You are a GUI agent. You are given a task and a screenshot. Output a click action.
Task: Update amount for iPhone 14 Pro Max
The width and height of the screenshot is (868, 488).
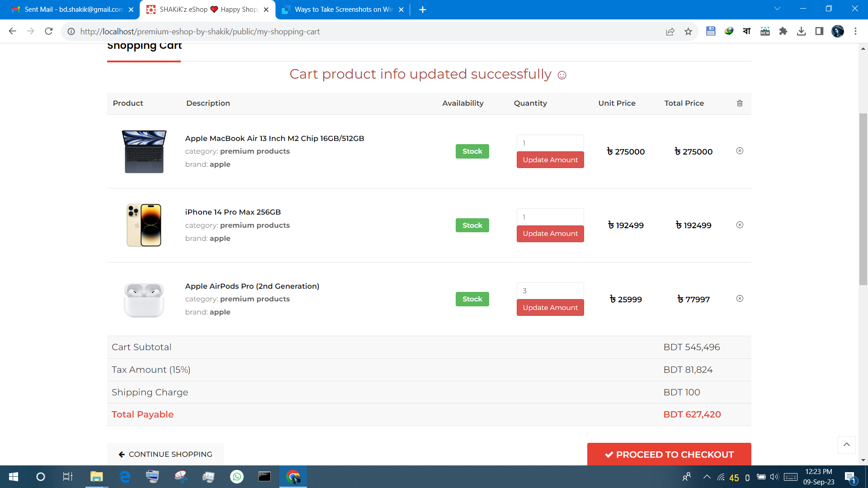pos(550,234)
